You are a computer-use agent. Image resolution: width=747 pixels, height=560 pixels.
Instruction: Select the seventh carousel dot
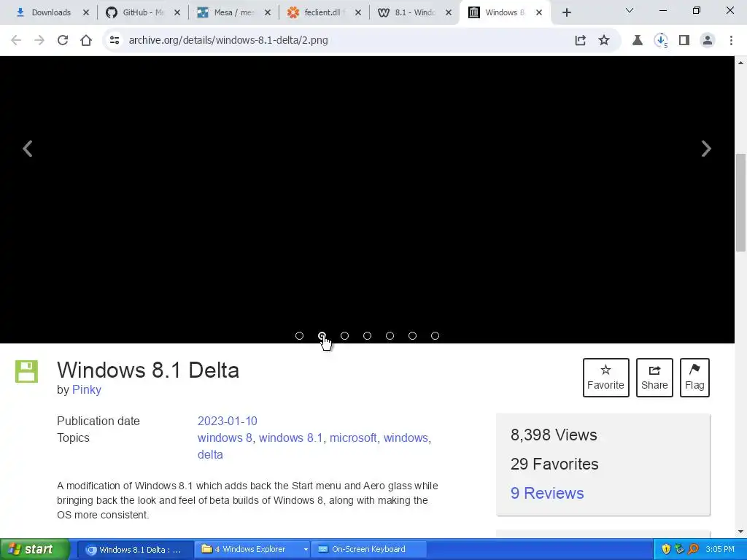435,335
